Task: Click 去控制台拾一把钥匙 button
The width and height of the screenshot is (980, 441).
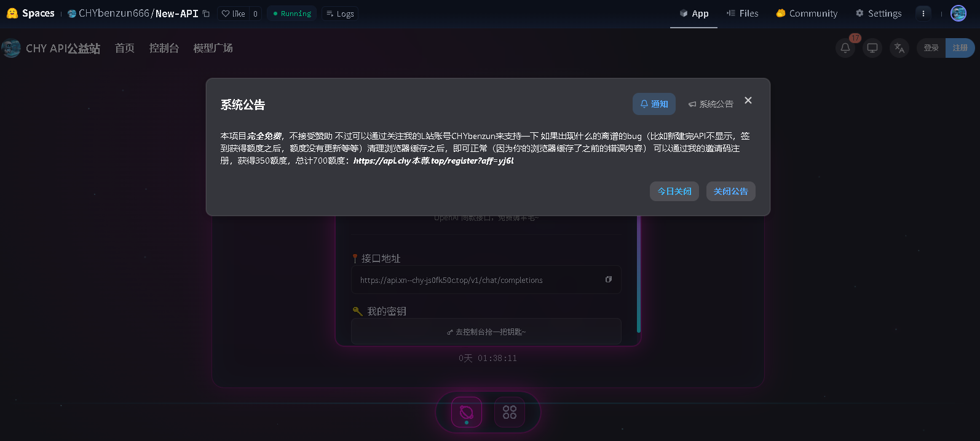Action: (x=486, y=332)
